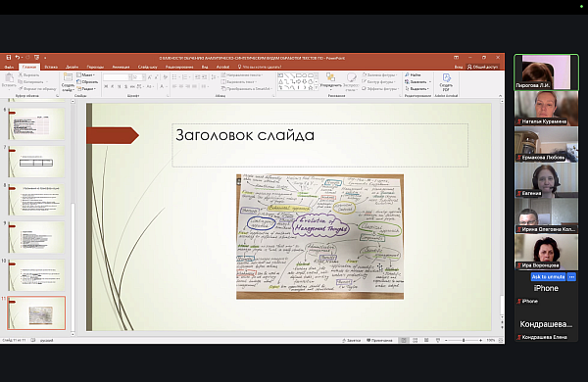Toggle strikethrough (abc) formatting
The height and width of the screenshot is (382, 588).
pos(132,86)
